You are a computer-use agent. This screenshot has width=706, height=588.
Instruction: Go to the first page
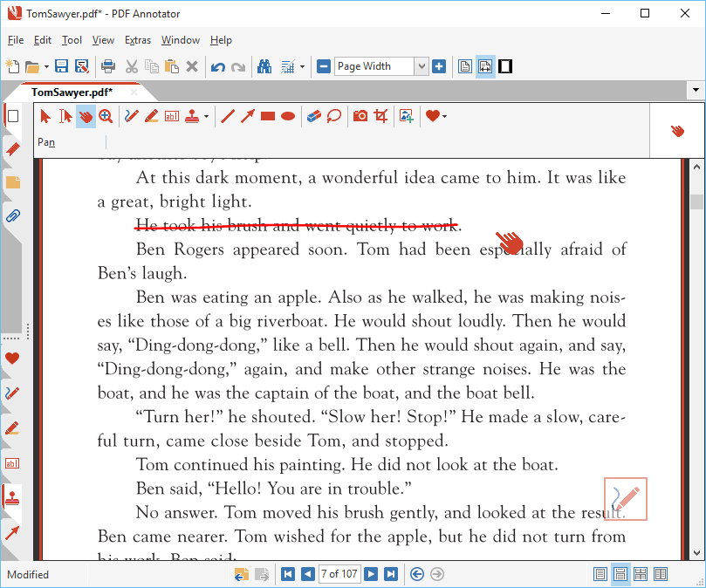point(288,574)
